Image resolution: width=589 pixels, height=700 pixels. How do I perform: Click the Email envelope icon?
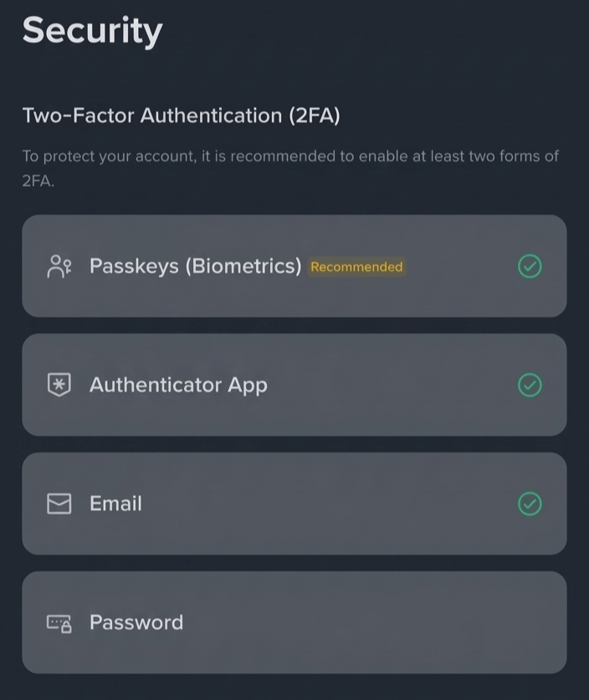pos(59,503)
